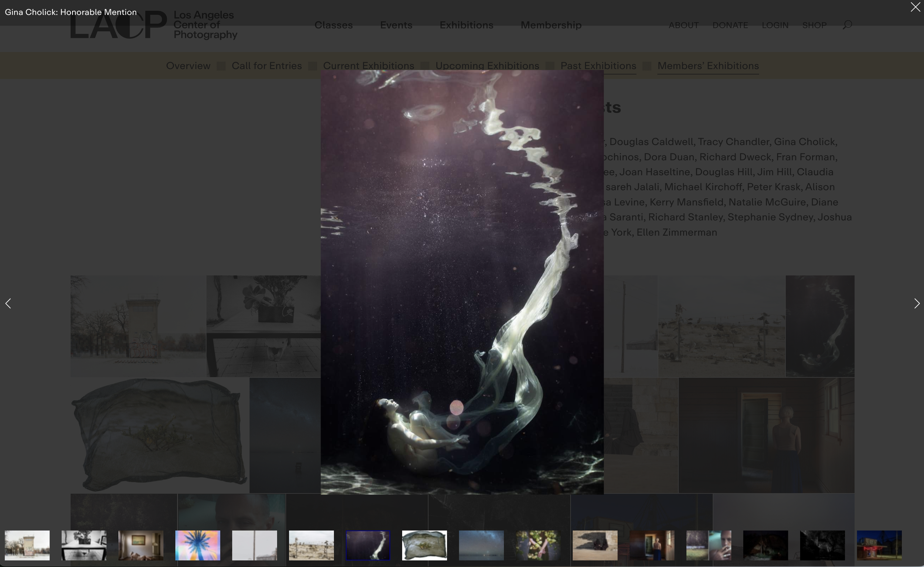Click the LOGIN link
The height and width of the screenshot is (567, 924).
point(775,25)
